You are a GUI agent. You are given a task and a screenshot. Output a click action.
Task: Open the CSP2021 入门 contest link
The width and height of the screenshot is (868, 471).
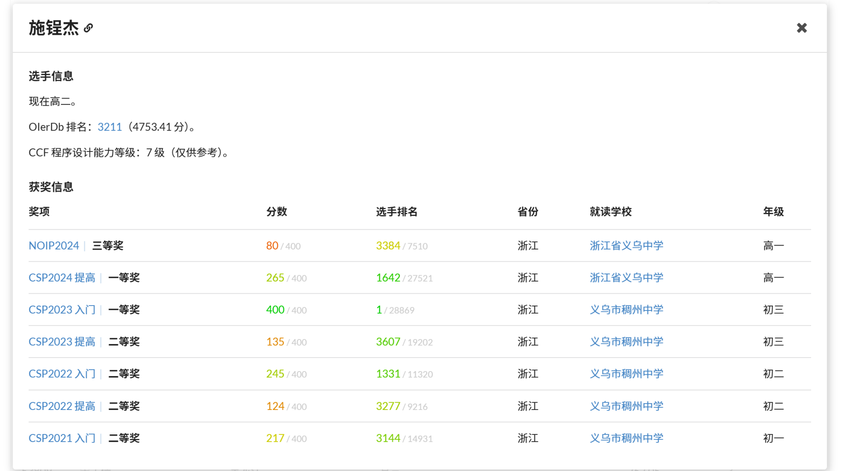tap(62, 438)
